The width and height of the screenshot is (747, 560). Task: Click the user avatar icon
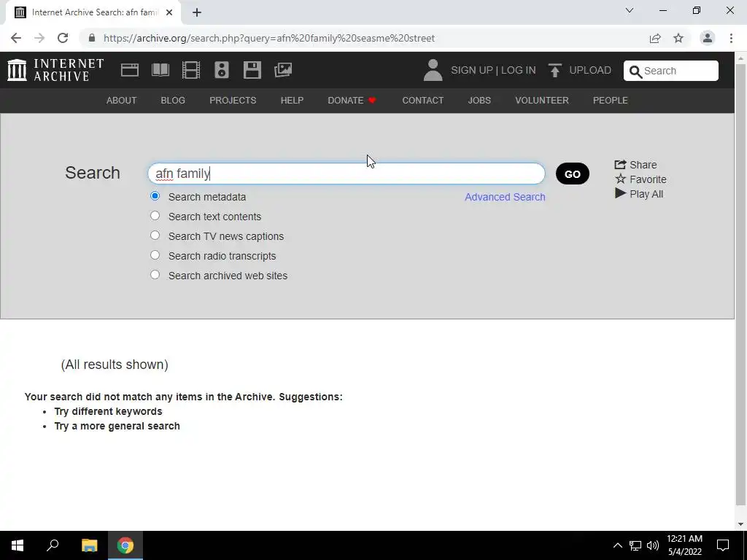click(x=433, y=70)
